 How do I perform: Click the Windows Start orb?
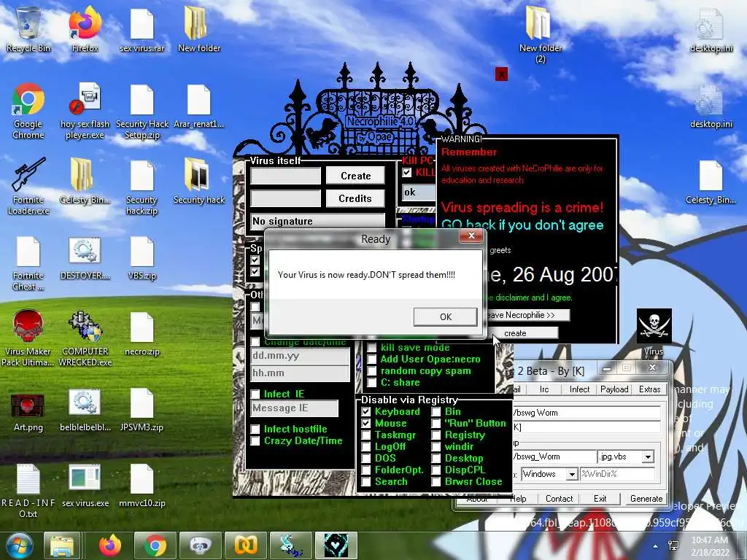tap(20, 545)
